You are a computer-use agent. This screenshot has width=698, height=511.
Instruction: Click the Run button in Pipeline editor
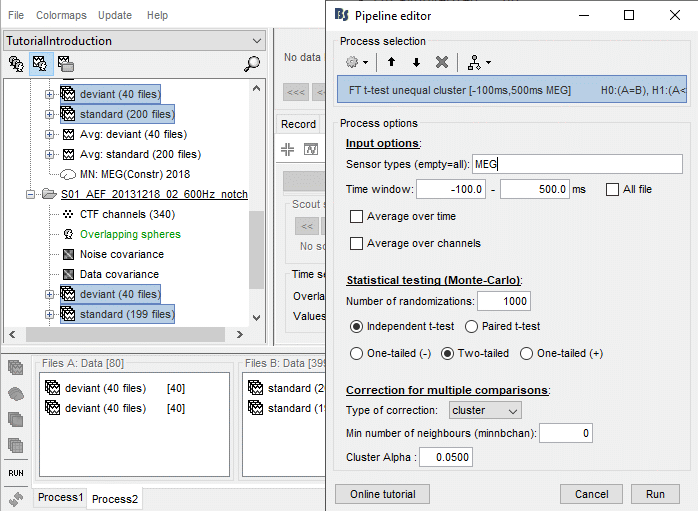point(655,494)
